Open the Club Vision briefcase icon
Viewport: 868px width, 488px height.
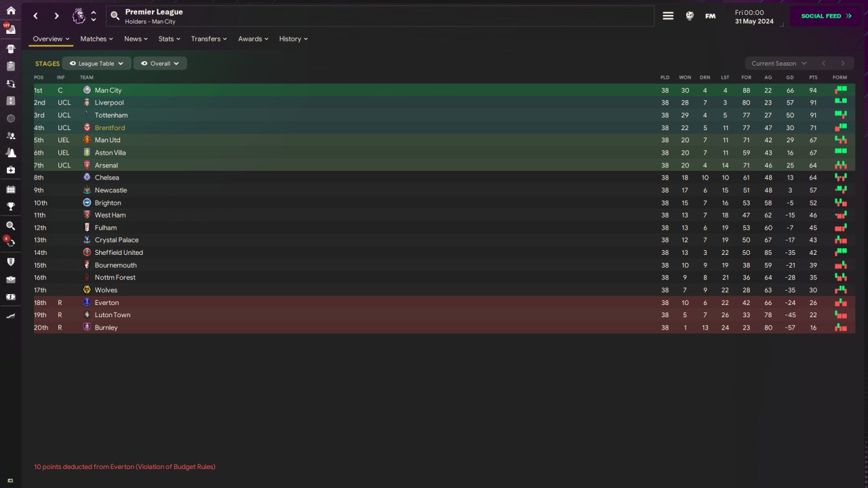click(x=10, y=279)
